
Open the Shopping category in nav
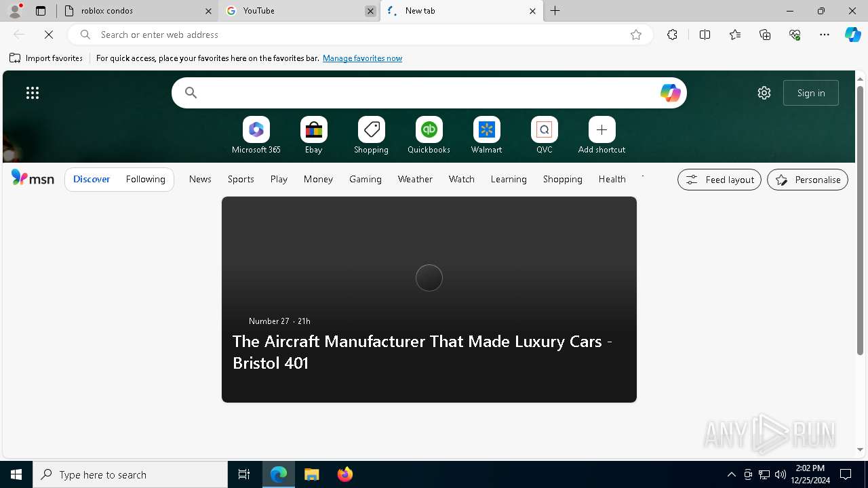[x=563, y=179]
